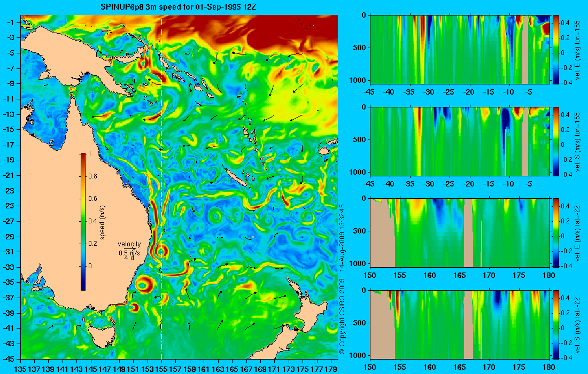Click the '14-Aug-2009 13:32:45' timestamp text
The width and height of the screenshot is (588, 374).
pyautogui.click(x=342, y=238)
